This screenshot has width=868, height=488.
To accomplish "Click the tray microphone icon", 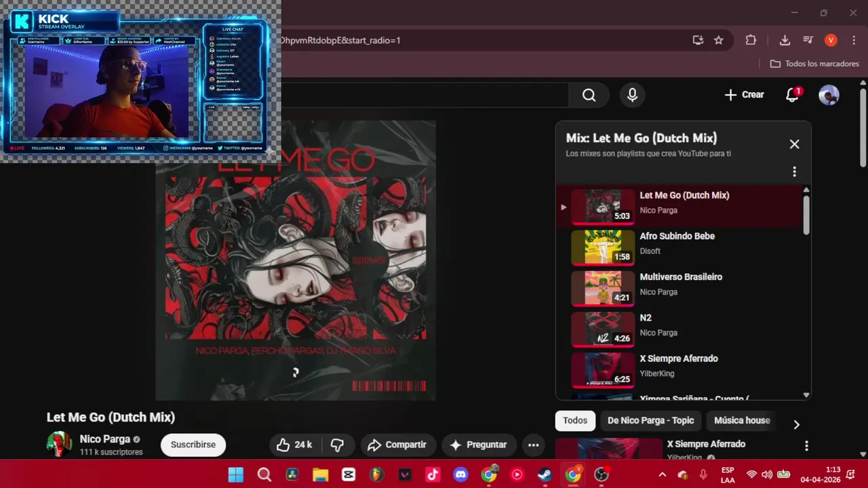I will [x=703, y=474].
